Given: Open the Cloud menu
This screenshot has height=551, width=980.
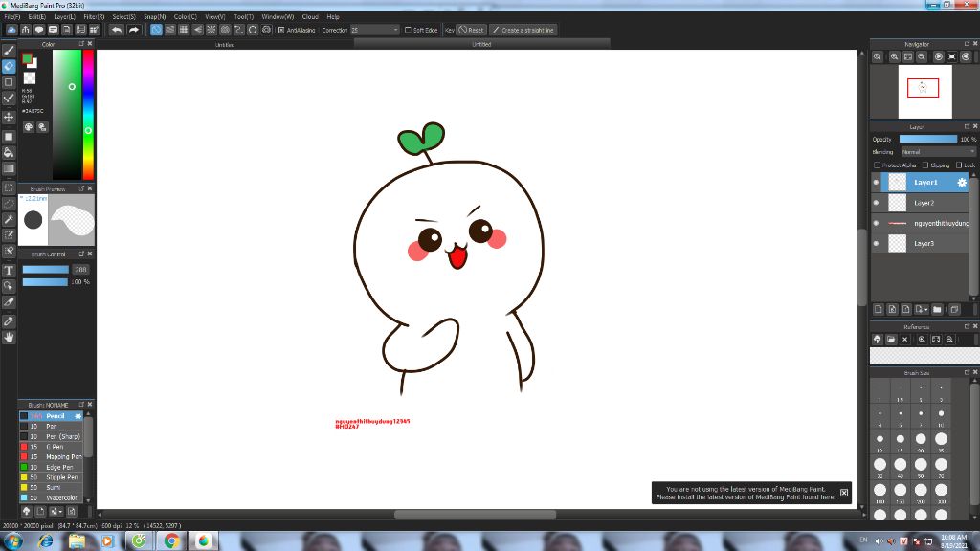Looking at the screenshot, I should [x=310, y=17].
